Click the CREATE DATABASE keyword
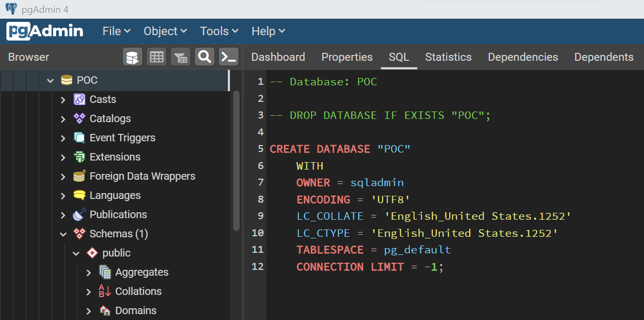644x320 pixels. click(320, 149)
